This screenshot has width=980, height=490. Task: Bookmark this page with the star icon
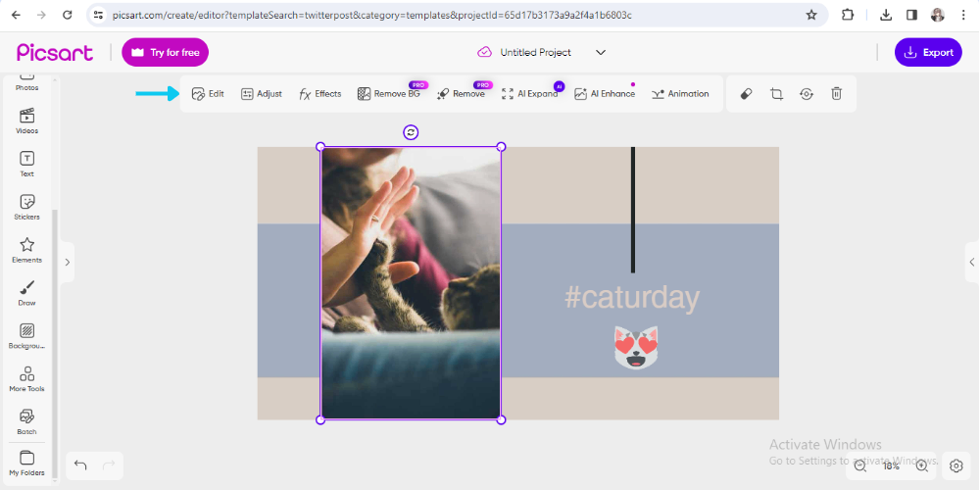[x=811, y=15]
